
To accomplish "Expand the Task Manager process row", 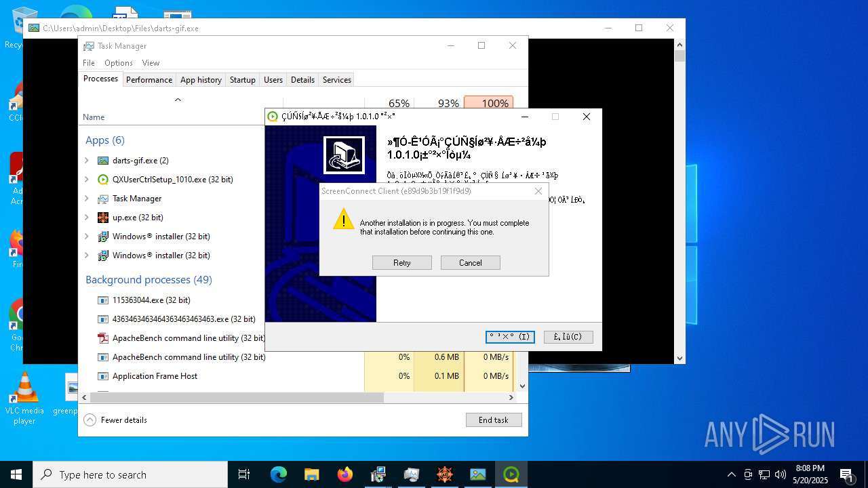I will 87,199.
